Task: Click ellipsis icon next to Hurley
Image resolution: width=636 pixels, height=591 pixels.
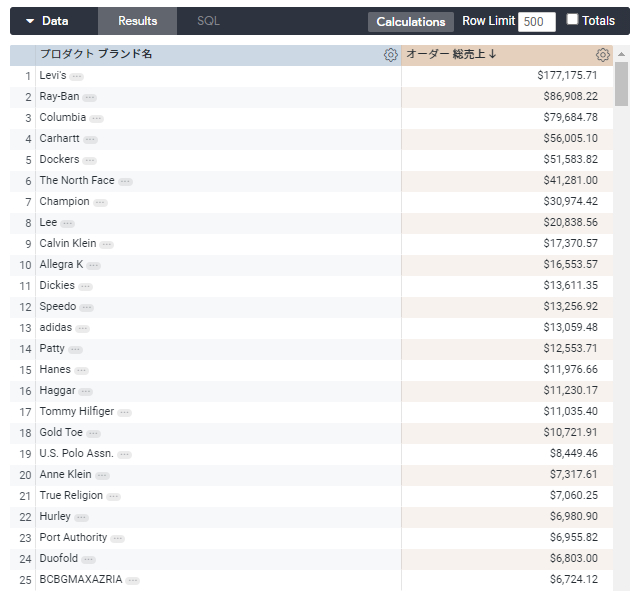Action: pos(82,518)
